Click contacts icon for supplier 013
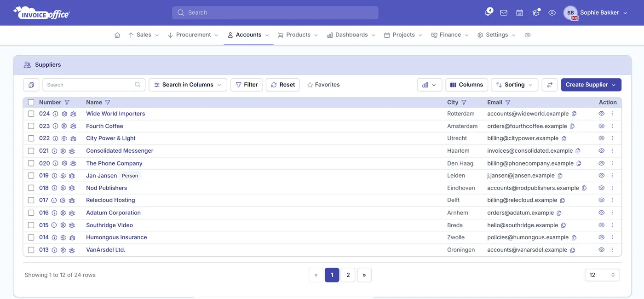 point(72,250)
